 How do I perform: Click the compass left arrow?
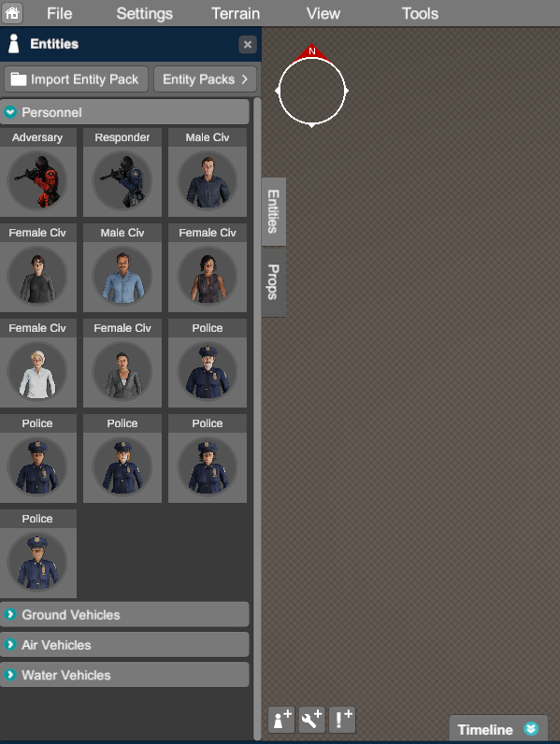[277, 90]
